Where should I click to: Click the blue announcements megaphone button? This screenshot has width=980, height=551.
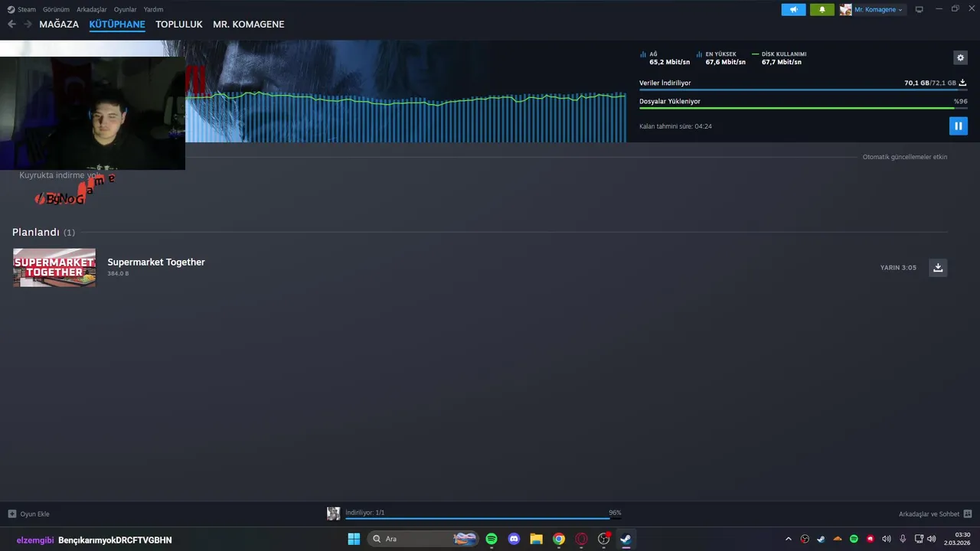point(793,9)
